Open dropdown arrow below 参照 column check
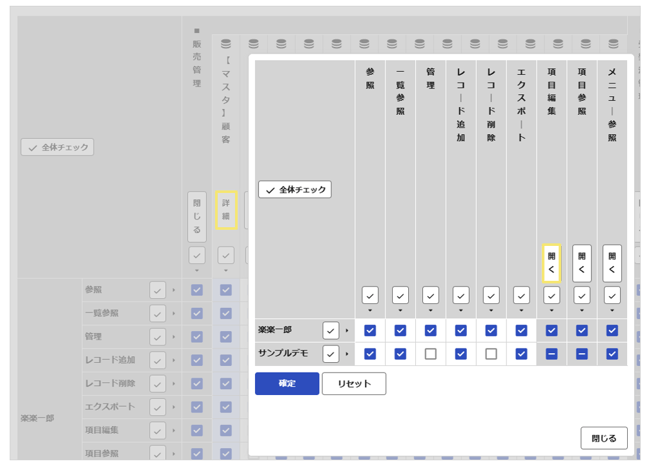The height and width of the screenshot is (468, 651). (x=370, y=310)
